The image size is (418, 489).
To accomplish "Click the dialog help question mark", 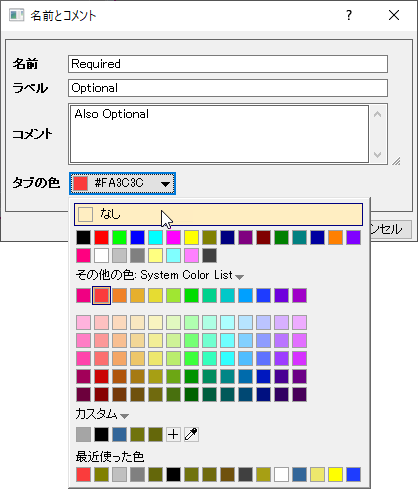I will (x=349, y=15).
